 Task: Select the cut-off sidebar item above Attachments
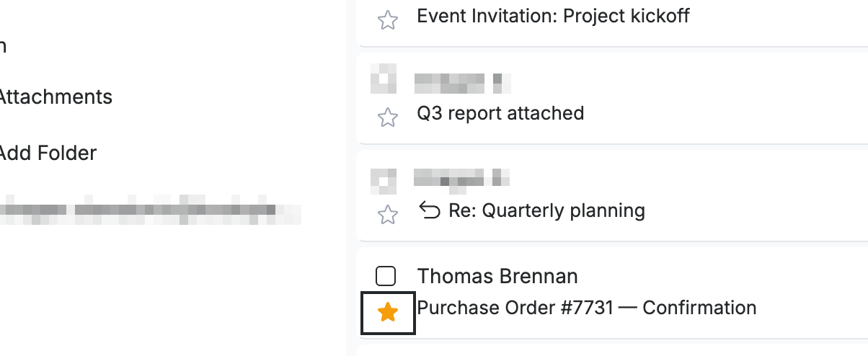(x=3, y=46)
